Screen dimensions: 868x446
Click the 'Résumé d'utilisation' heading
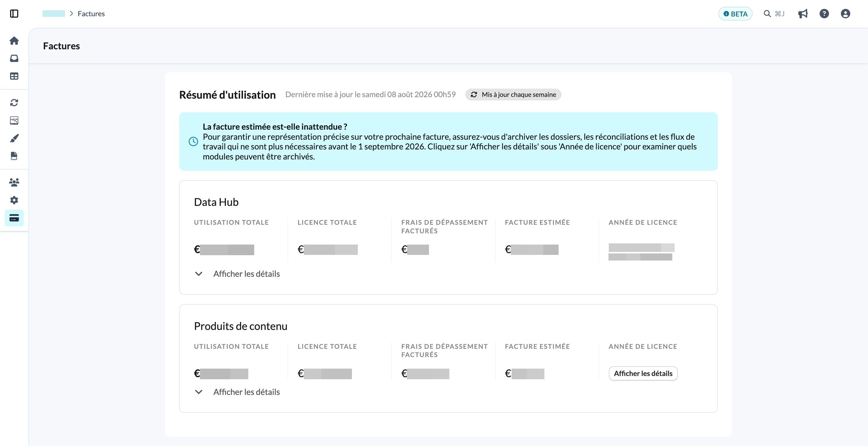point(227,95)
